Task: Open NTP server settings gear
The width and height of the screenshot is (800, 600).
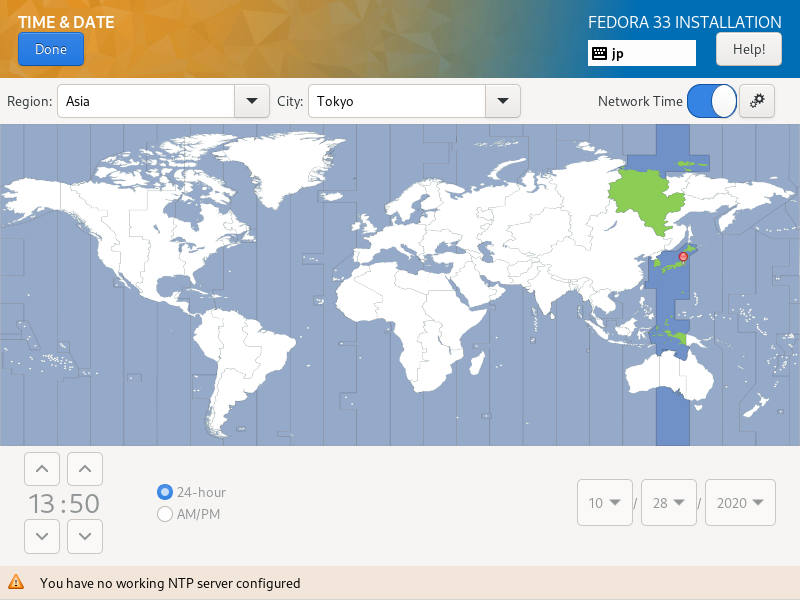Action: 757,101
